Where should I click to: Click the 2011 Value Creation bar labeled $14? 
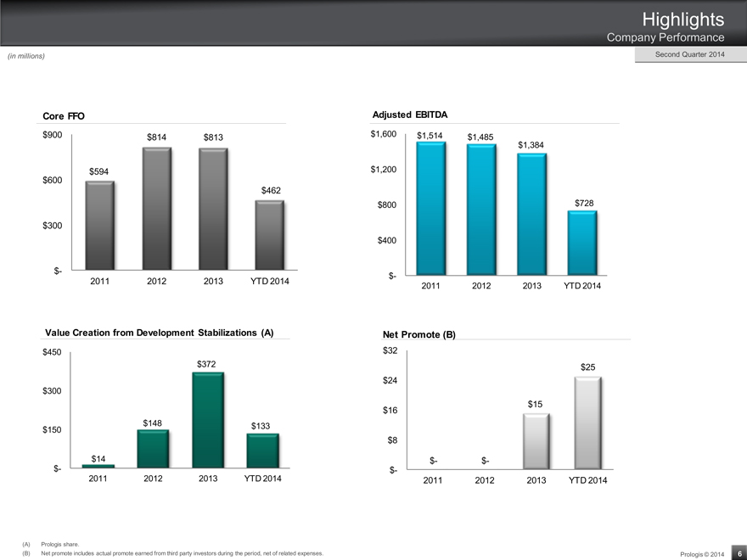tap(98, 466)
